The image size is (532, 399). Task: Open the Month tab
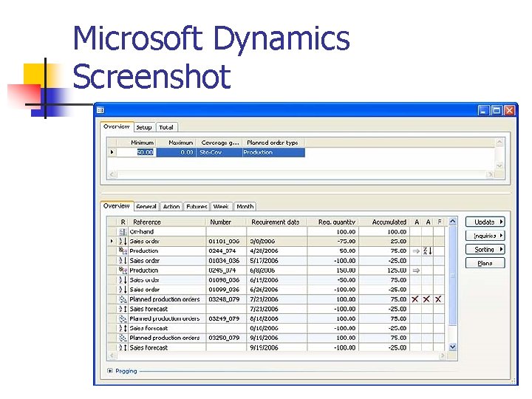point(245,206)
